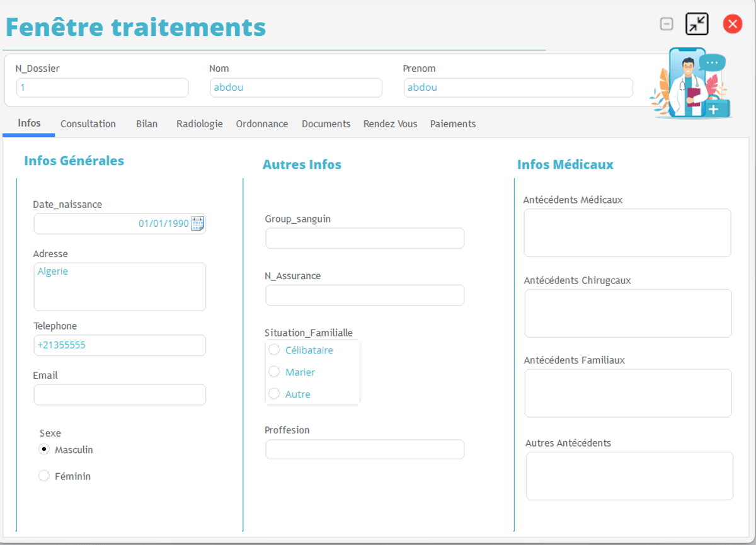Open the Paiements tab
The image size is (756, 545).
[x=453, y=124]
